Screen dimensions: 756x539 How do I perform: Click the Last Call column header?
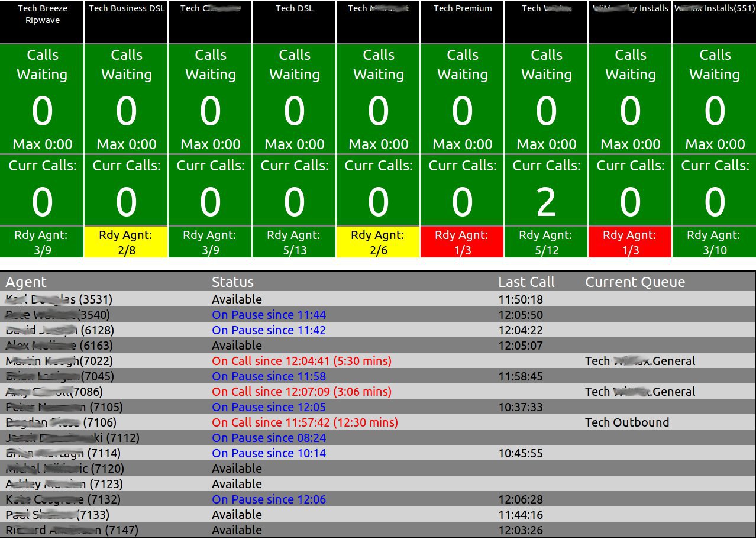click(x=526, y=282)
